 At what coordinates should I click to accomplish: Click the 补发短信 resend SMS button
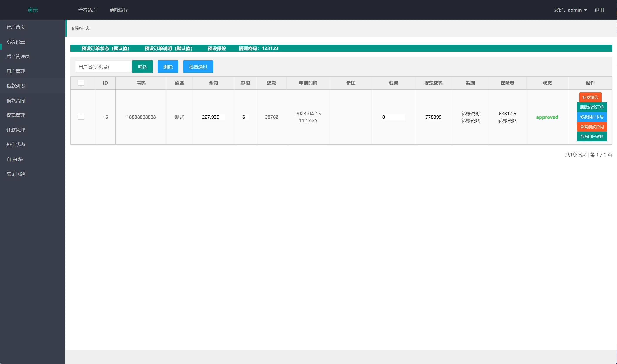click(590, 97)
